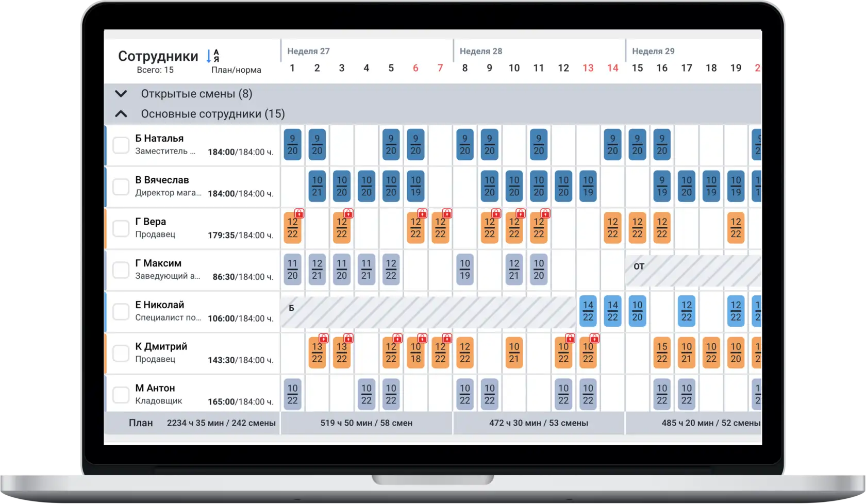
Task: Sort employees with the А–Я sort icon
Action: (x=213, y=56)
